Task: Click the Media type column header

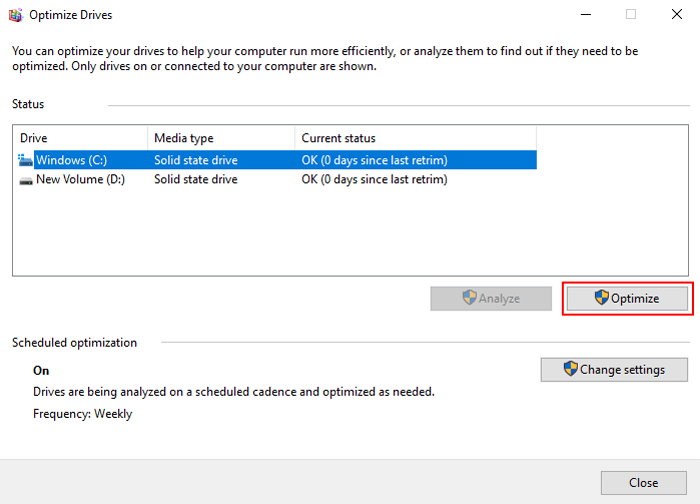Action: point(220,138)
